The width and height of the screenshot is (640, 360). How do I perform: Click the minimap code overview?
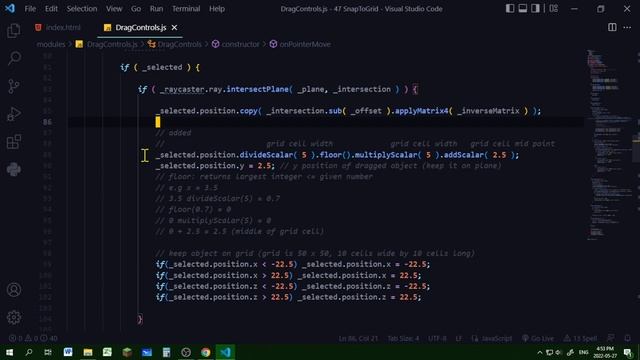[x=609, y=145]
